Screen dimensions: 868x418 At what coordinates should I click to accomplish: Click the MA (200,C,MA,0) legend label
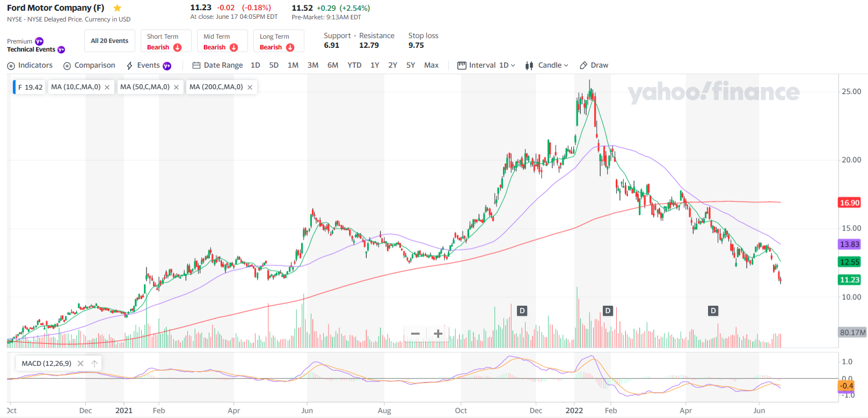point(216,87)
